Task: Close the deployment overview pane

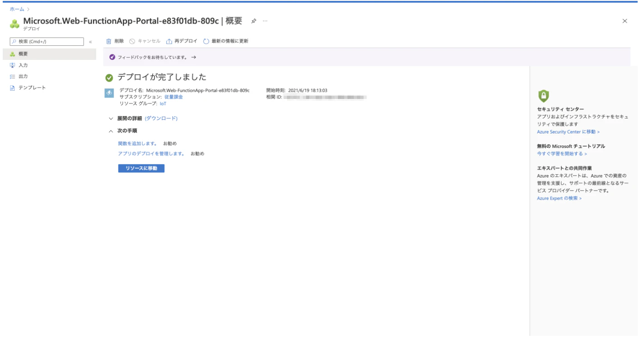Action: click(x=625, y=21)
